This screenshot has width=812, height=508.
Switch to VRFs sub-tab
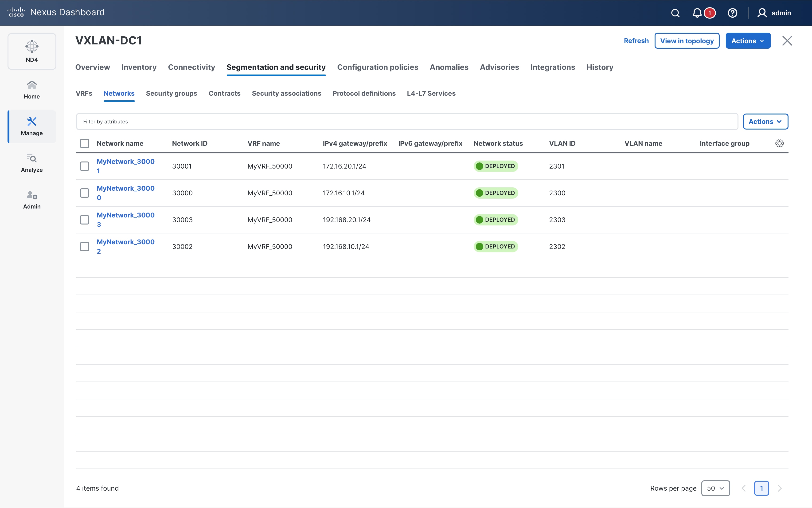tap(84, 93)
